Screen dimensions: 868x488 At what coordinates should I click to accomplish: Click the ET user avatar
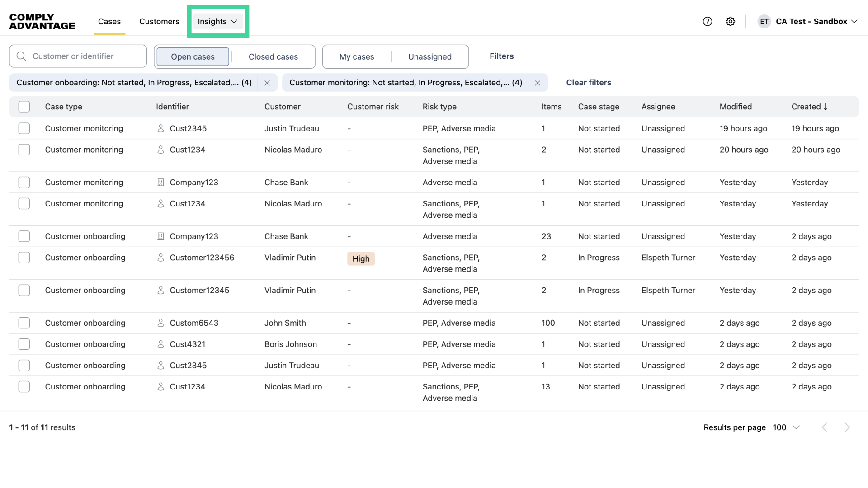[764, 21]
